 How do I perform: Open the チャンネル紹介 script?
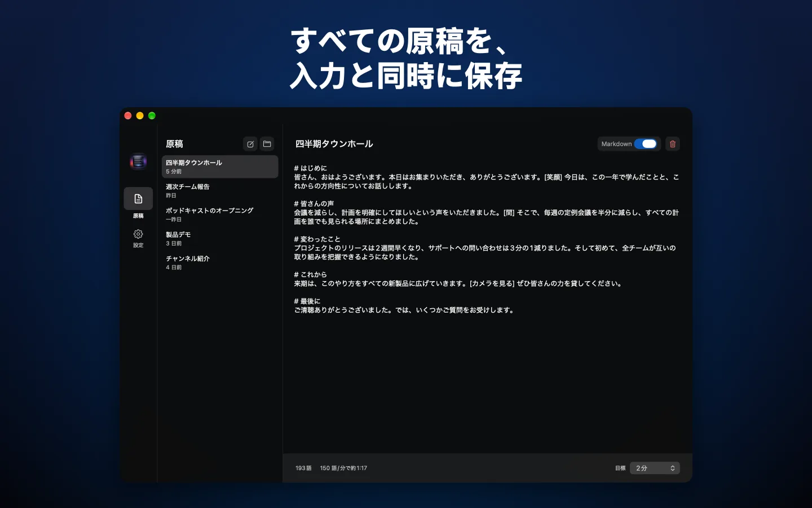click(220, 262)
